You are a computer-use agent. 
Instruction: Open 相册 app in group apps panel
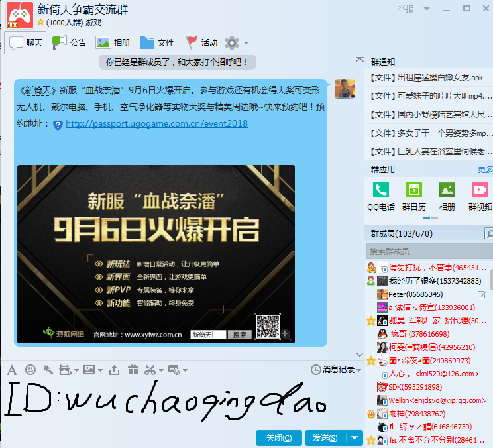pyautogui.click(x=447, y=197)
